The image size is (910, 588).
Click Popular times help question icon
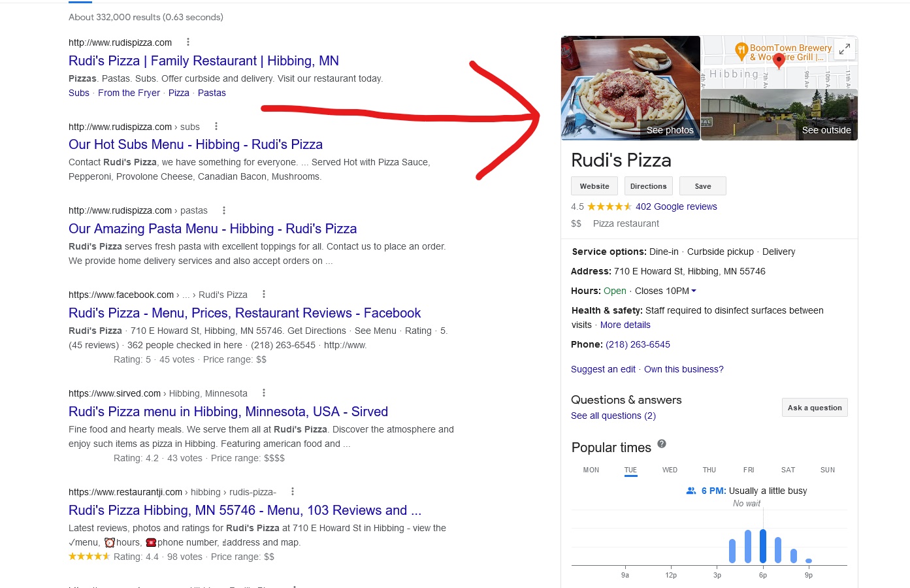point(662,444)
